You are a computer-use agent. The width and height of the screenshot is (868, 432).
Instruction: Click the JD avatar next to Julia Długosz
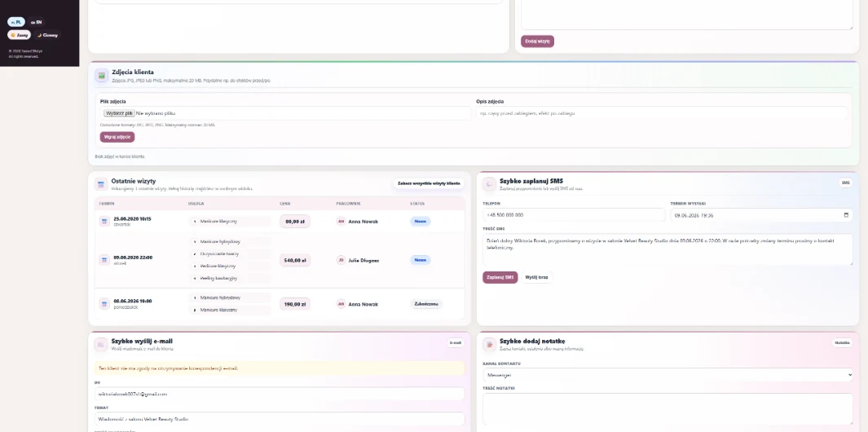[341, 260]
